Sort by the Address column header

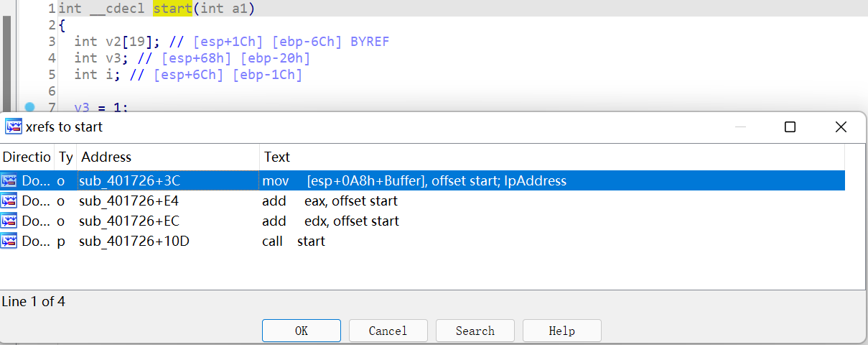168,157
